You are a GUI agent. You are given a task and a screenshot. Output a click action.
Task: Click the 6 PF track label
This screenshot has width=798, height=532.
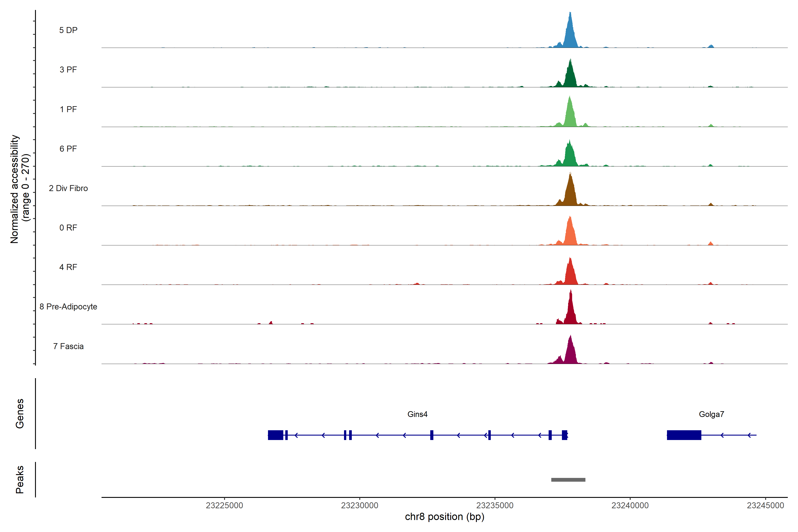click(x=68, y=149)
